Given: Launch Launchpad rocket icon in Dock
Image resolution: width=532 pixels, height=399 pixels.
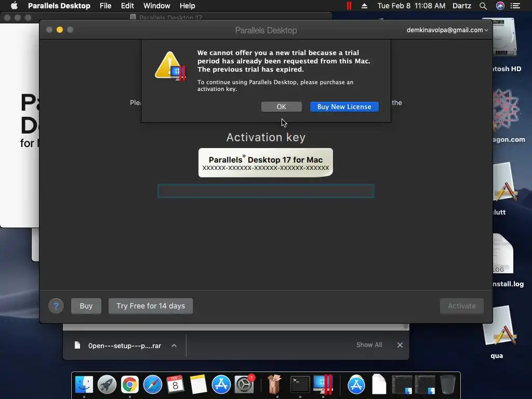Looking at the screenshot, I should coord(107,384).
